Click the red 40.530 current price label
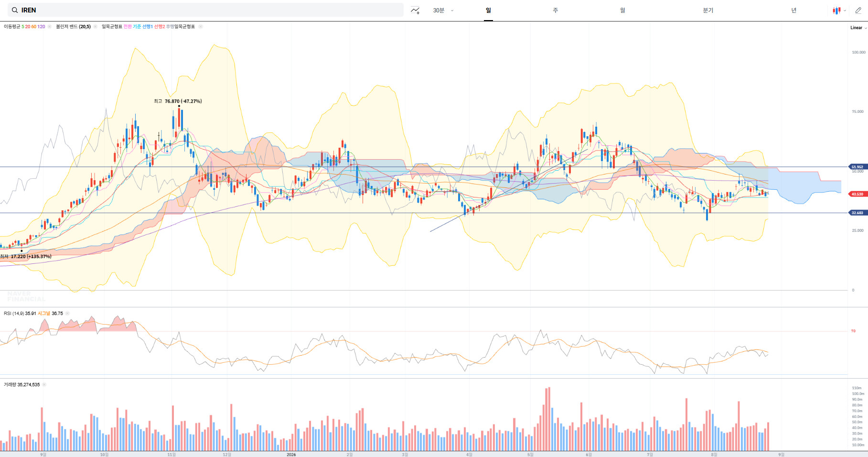868x457 pixels. tap(857, 194)
